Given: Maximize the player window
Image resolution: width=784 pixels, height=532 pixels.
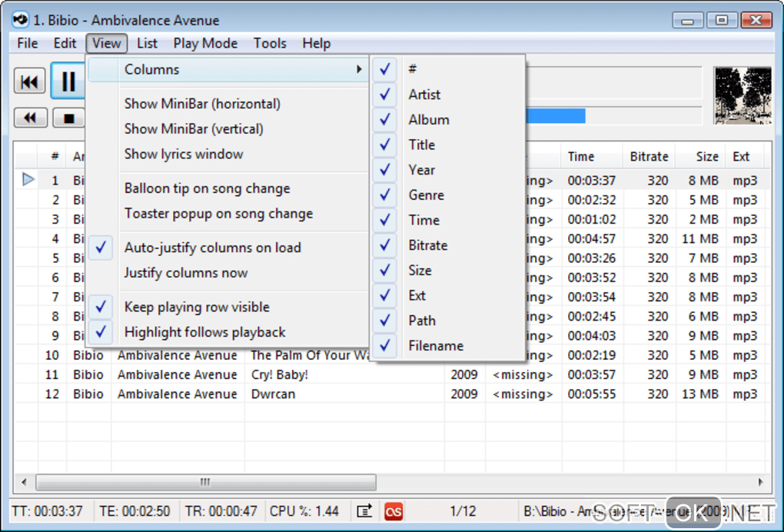Looking at the screenshot, I should (722, 21).
